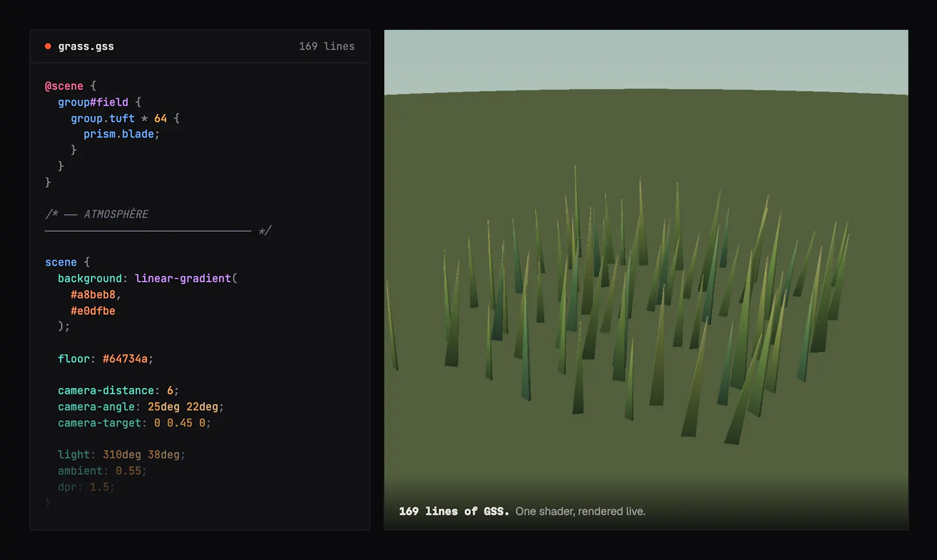Click the #a8beb8 color value
Screen dimensions: 937x560
[x=93, y=294]
